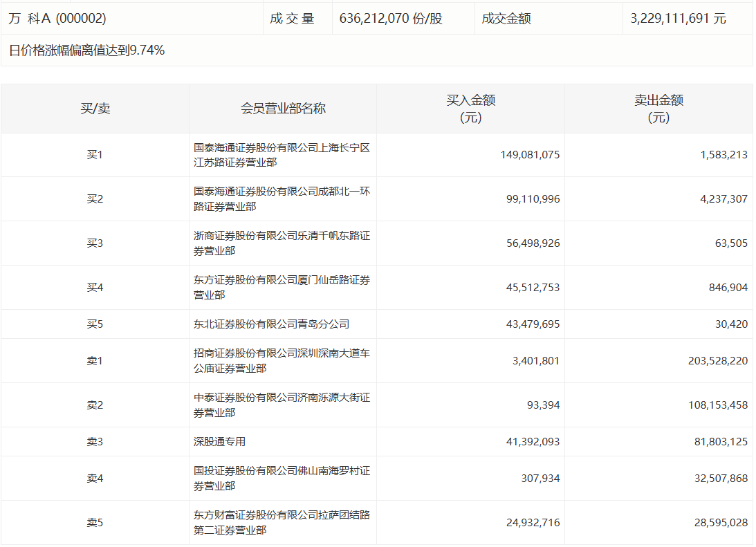Select the 国泰海通证券 上海长宁区江苏路 branch name
Image resolution: width=756 pixels, height=547 pixels.
click(x=282, y=155)
